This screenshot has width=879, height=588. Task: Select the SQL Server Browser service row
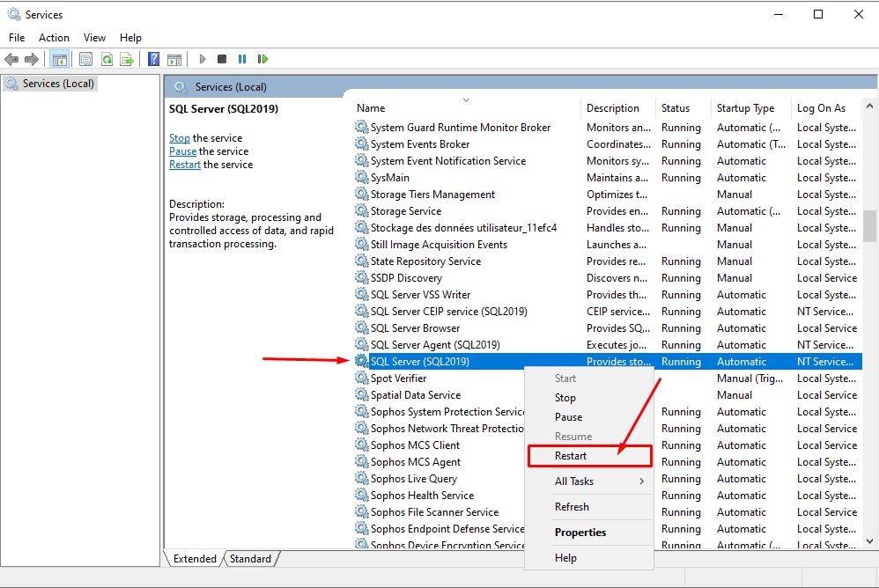pyautogui.click(x=415, y=328)
